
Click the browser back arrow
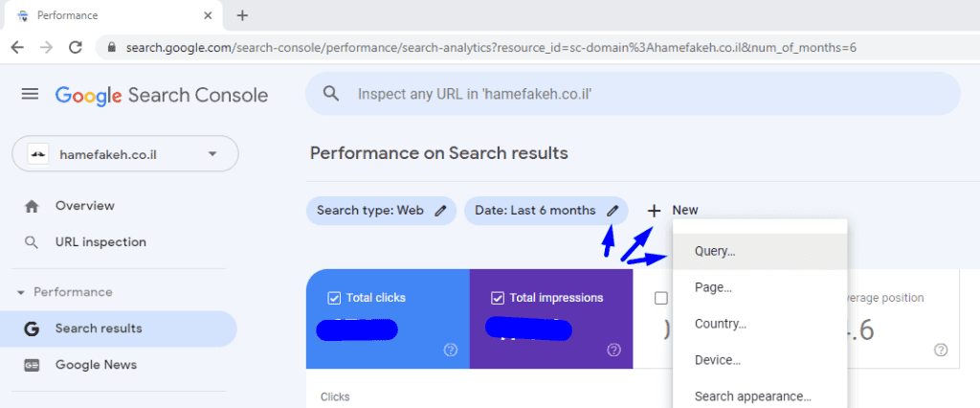tap(17, 47)
